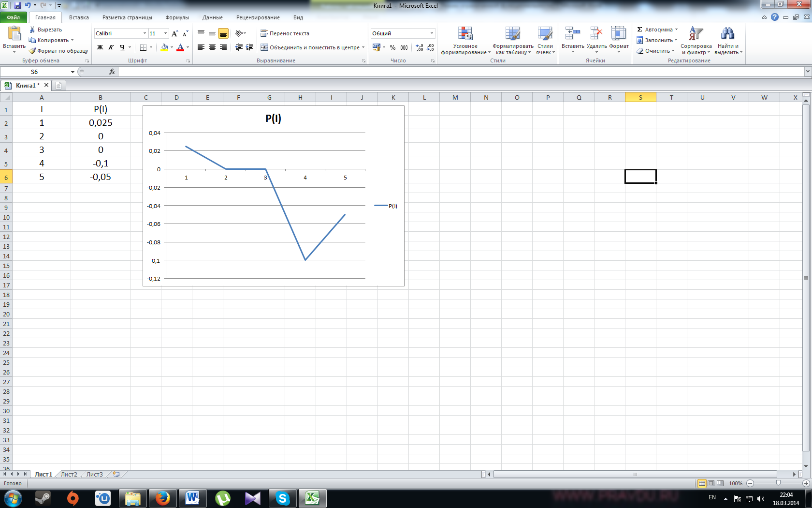Toggle center horizontal alignment

pos(212,47)
